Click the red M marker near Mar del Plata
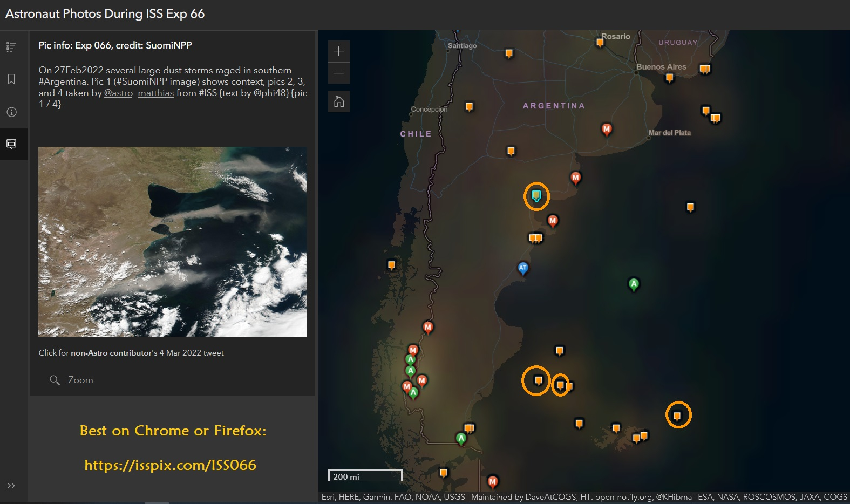This screenshot has width=850, height=504. 607,129
